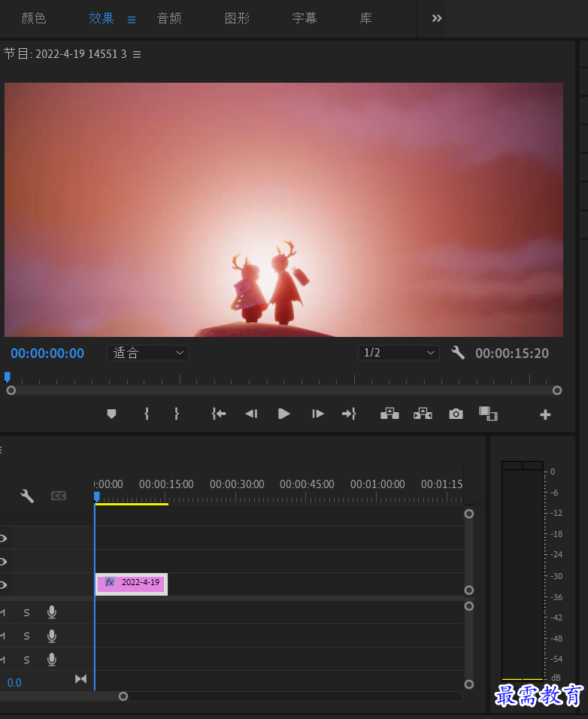Step back one frame
Screen dimensions: 588x719
[x=251, y=414]
